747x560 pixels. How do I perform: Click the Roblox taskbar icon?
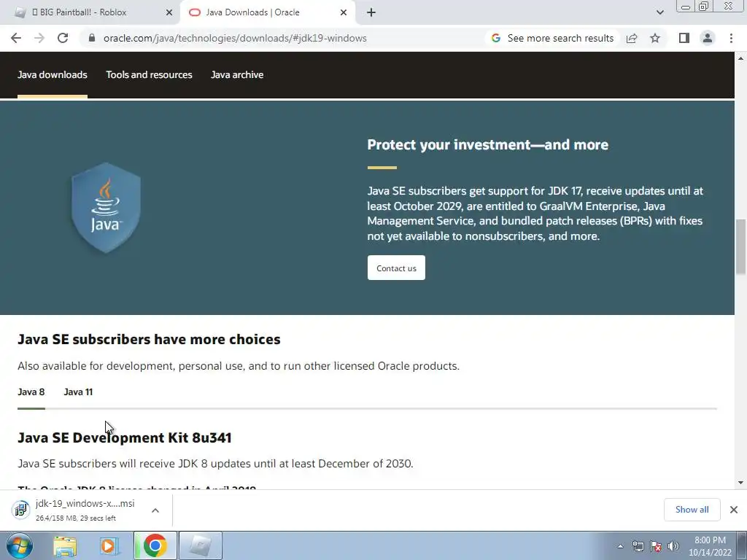(x=200, y=545)
